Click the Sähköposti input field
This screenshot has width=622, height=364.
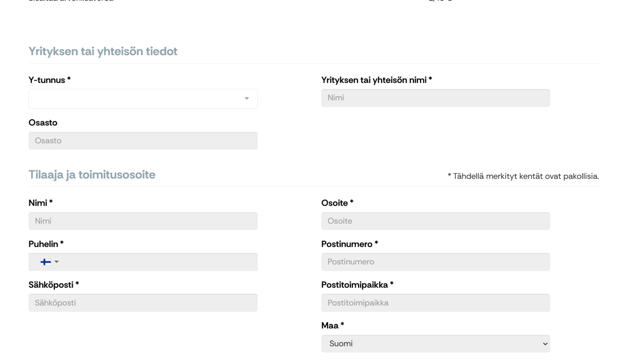click(143, 303)
